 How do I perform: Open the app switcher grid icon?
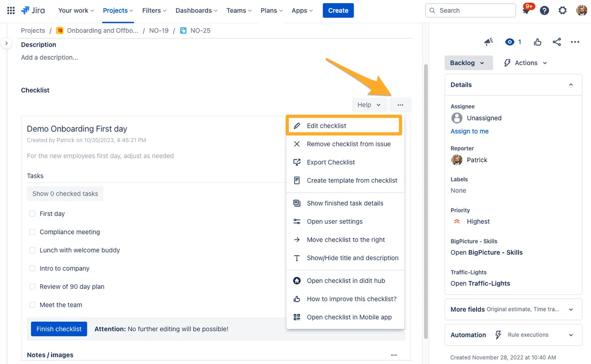click(x=11, y=10)
